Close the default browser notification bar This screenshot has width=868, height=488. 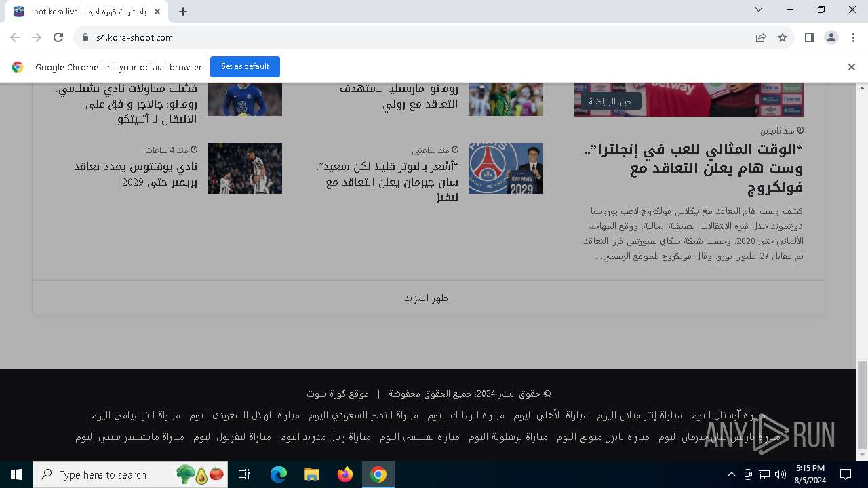coord(851,67)
